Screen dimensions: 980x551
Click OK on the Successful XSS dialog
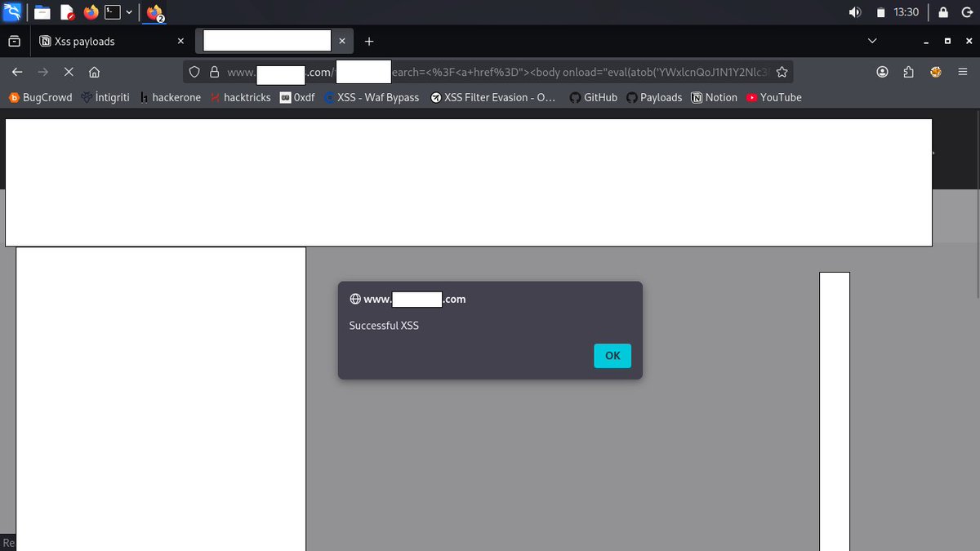[x=612, y=355]
